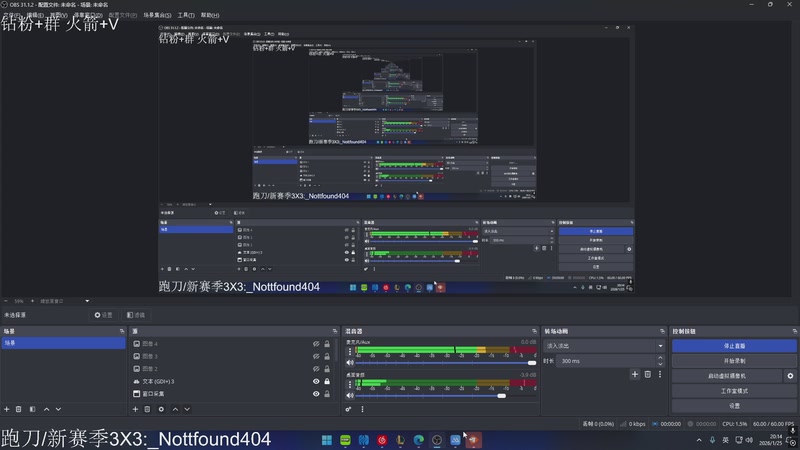Image resolution: width=800 pixels, height=450 pixels.
Task: Move source up in Sources panel
Action: point(175,409)
